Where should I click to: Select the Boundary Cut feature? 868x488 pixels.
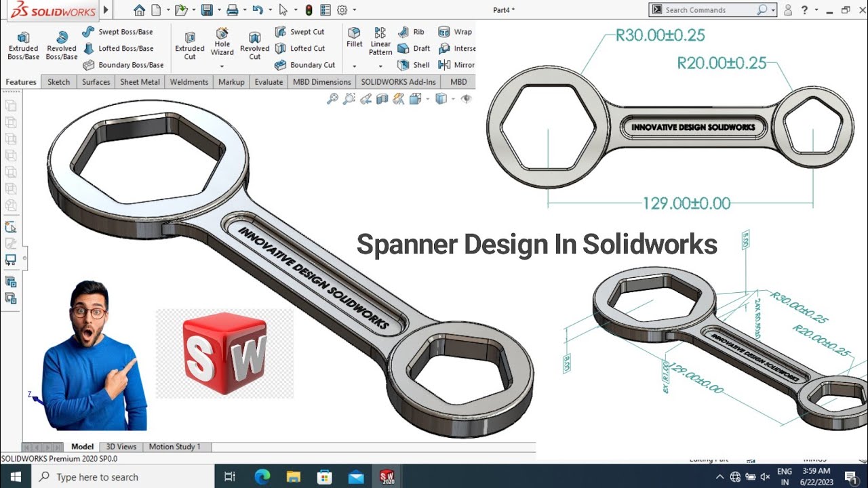[x=305, y=65]
